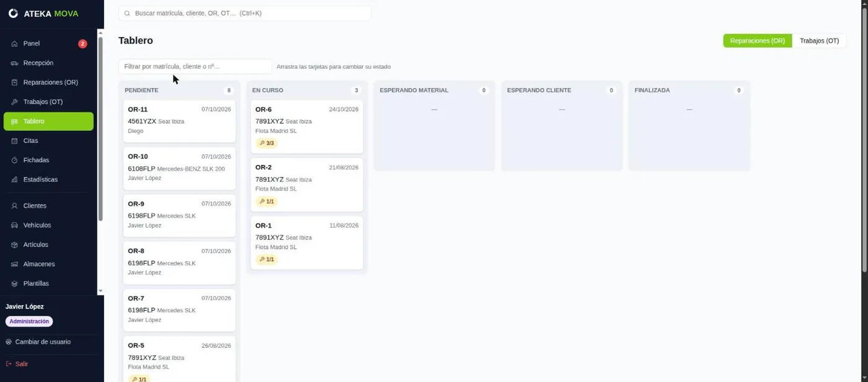Click the FINALIZADA column header
868x382 pixels.
coord(652,91)
